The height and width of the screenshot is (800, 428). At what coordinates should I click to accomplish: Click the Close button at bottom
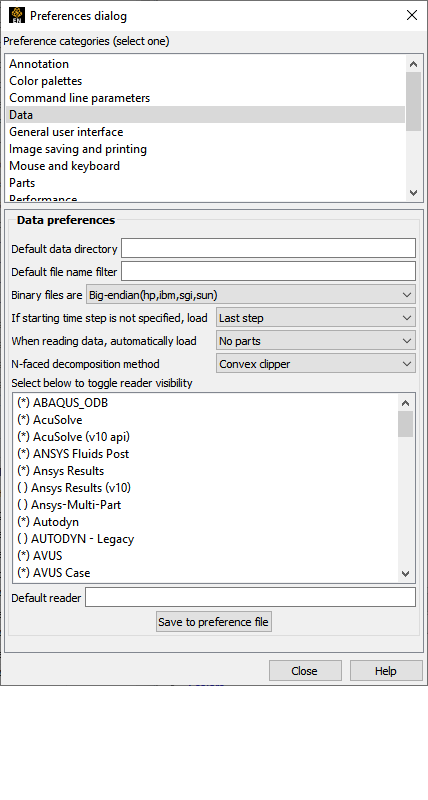point(305,671)
